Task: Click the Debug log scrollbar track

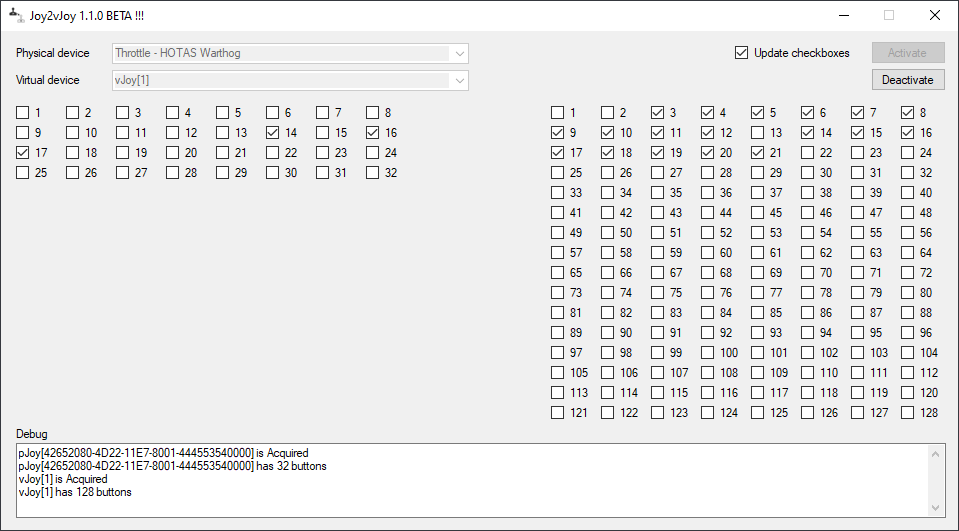Action: (x=936, y=481)
